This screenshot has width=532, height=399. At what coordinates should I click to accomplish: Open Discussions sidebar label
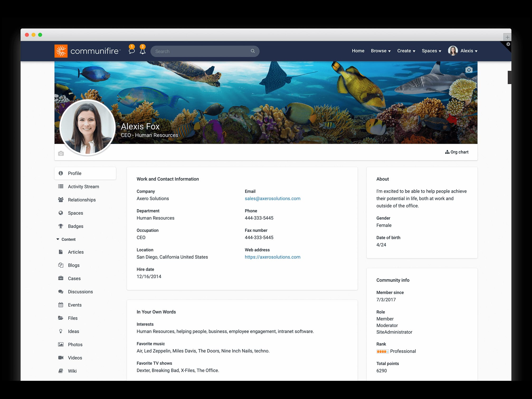point(80,292)
